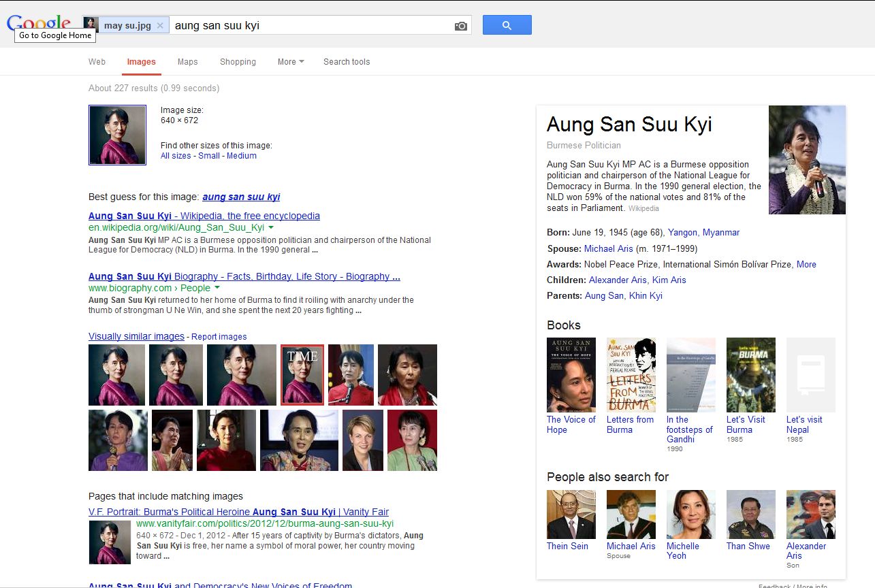Expand the biography.com URL dropdown arrow
The image size is (875, 588).
coord(217,288)
